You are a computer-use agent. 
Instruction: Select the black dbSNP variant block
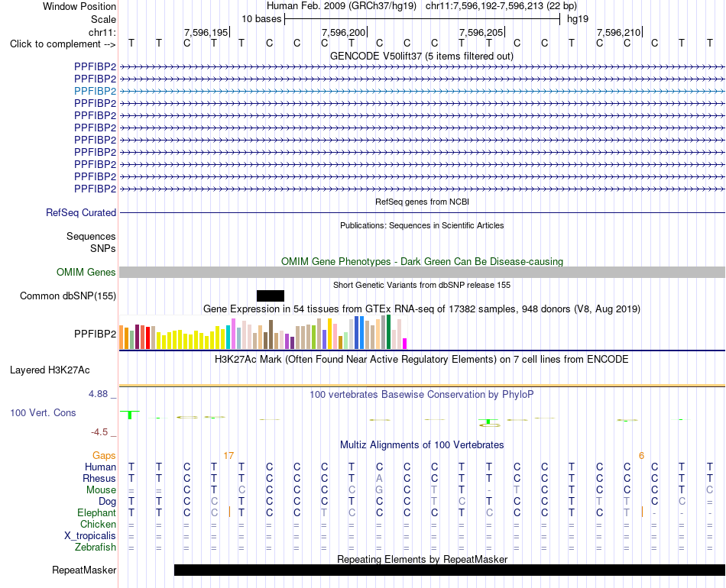(x=271, y=296)
